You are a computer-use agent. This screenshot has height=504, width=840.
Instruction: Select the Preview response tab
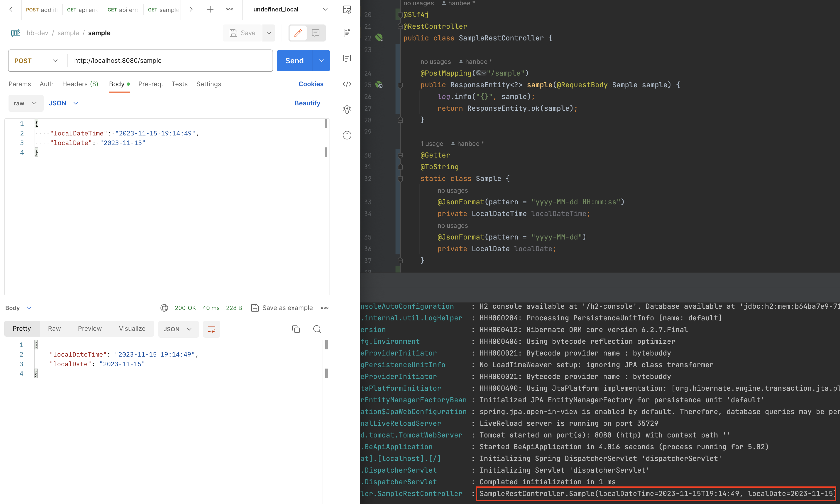[90, 328]
